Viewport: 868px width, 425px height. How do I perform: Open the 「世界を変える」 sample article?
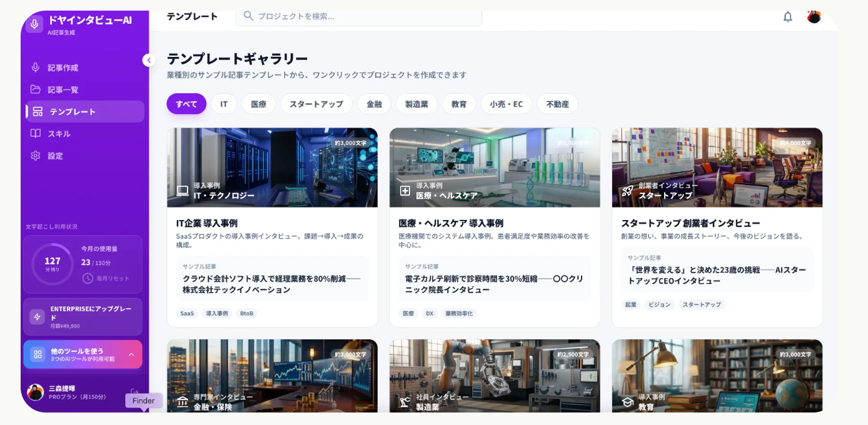[x=717, y=269]
